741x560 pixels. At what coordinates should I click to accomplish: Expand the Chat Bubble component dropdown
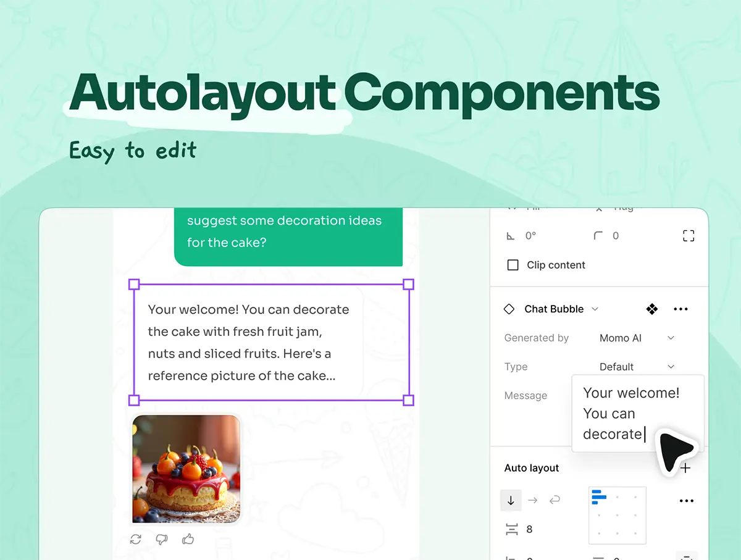tap(595, 309)
